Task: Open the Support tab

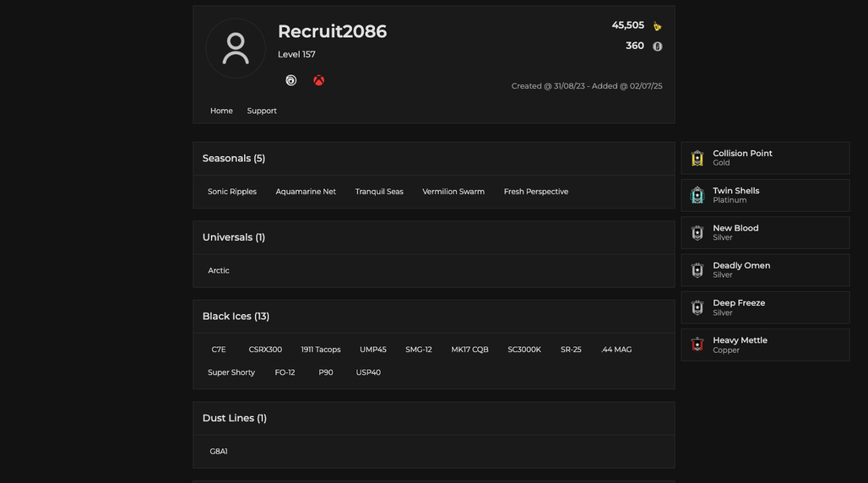Action: coord(262,111)
